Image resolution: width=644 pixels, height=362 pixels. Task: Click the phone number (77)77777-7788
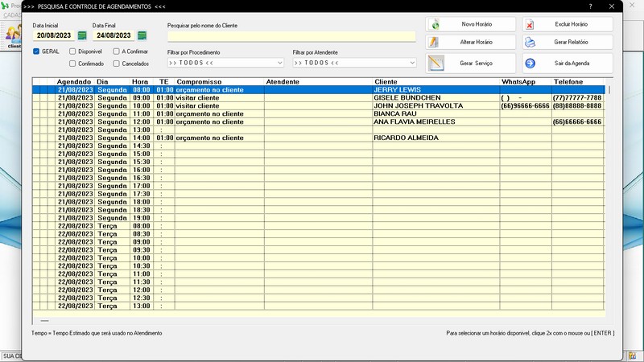coord(577,97)
